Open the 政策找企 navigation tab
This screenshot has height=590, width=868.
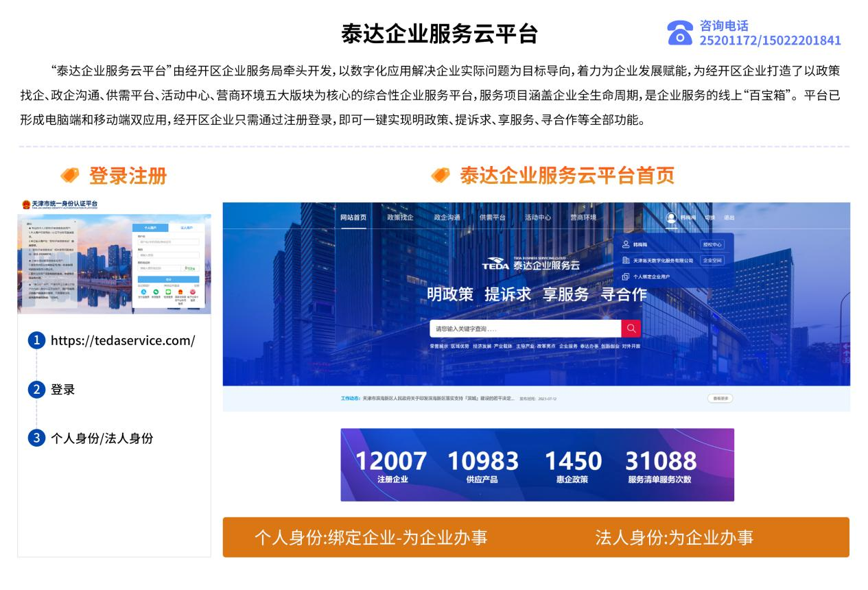tap(400, 217)
